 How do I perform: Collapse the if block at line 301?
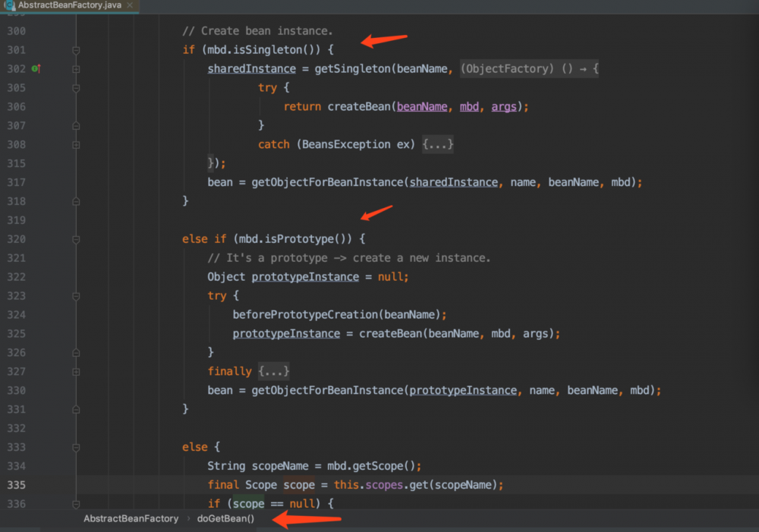click(x=76, y=50)
